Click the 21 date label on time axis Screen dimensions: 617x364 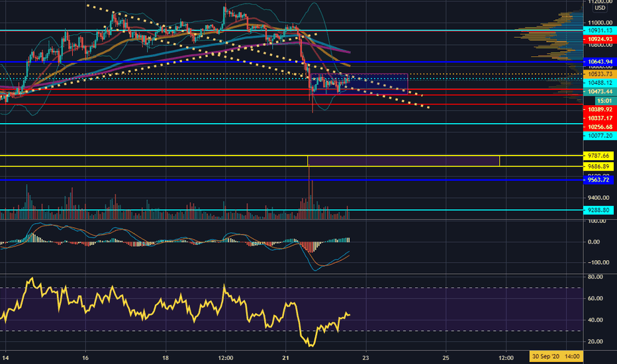[x=286, y=357]
